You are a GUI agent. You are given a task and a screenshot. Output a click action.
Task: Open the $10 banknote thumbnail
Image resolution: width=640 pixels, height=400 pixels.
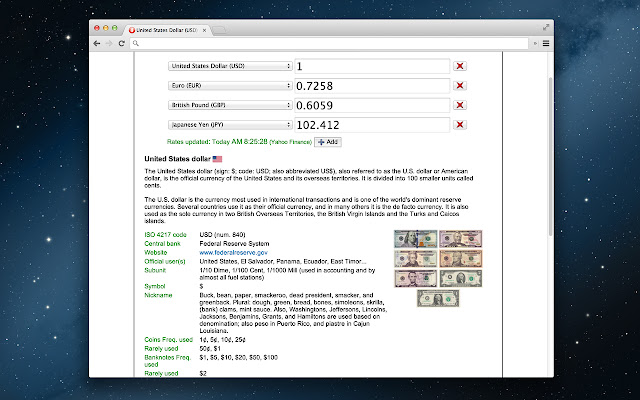(x=460, y=259)
